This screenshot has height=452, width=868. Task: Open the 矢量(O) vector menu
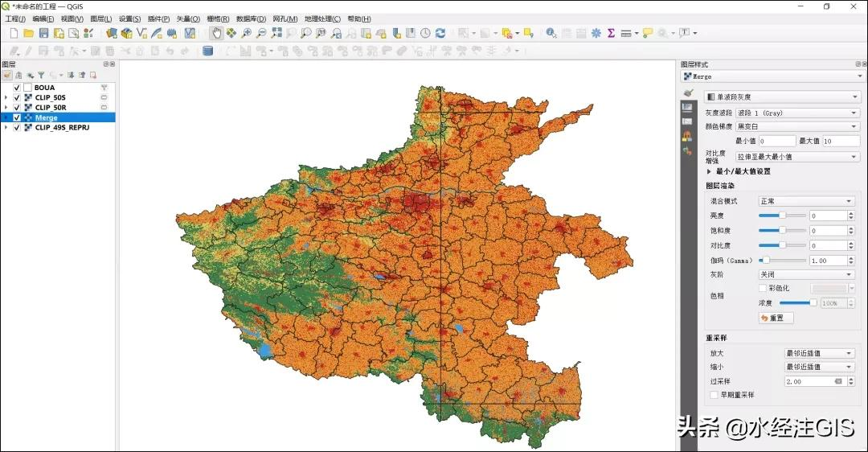pyautogui.click(x=188, y=18)
